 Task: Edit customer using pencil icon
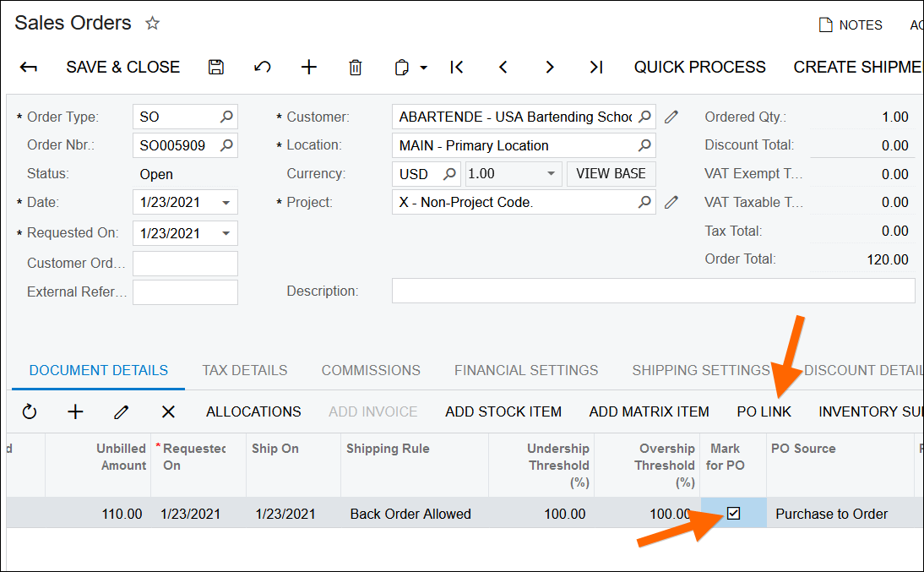point(671,117)
